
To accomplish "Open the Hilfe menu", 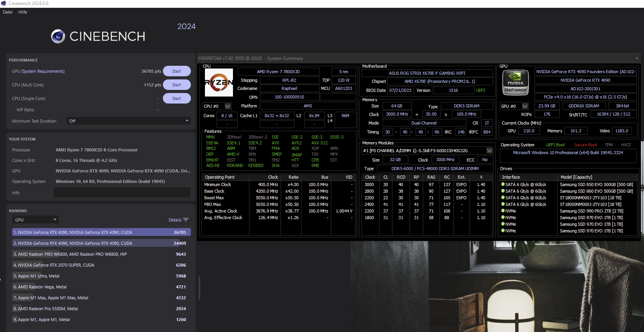I will click(23, 12).
